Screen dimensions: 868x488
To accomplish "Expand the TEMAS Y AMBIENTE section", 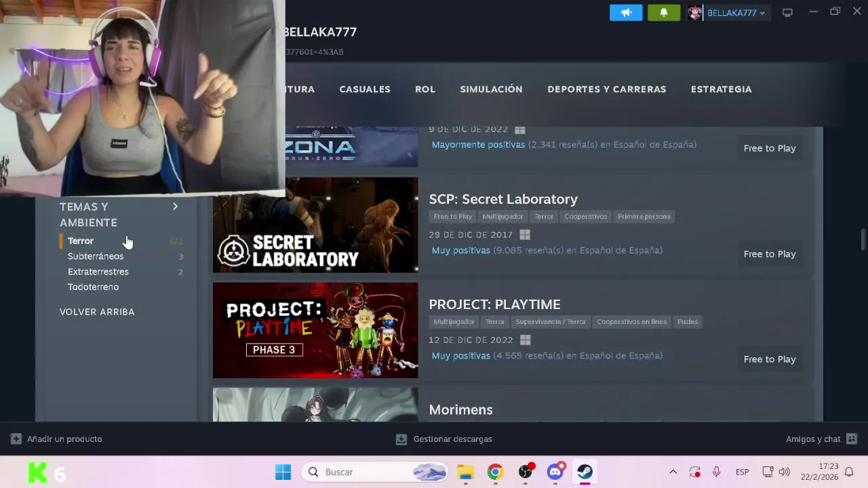I will (x=175, y=207).
